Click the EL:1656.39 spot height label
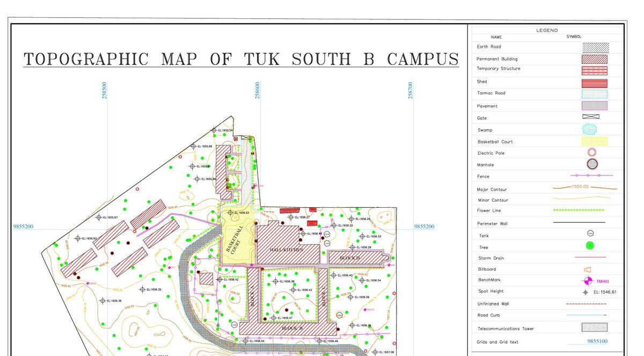Image resolution: width=644 pixels, height=356 pixels. 113,301
